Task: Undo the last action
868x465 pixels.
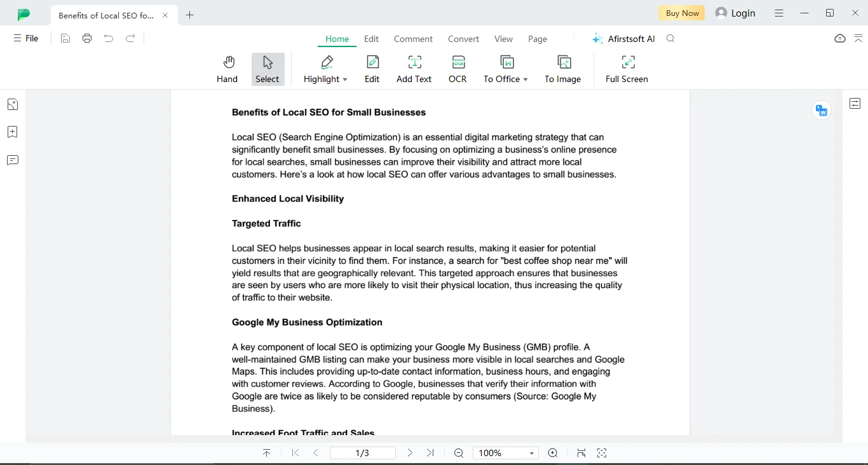Action: pos(109,38)
